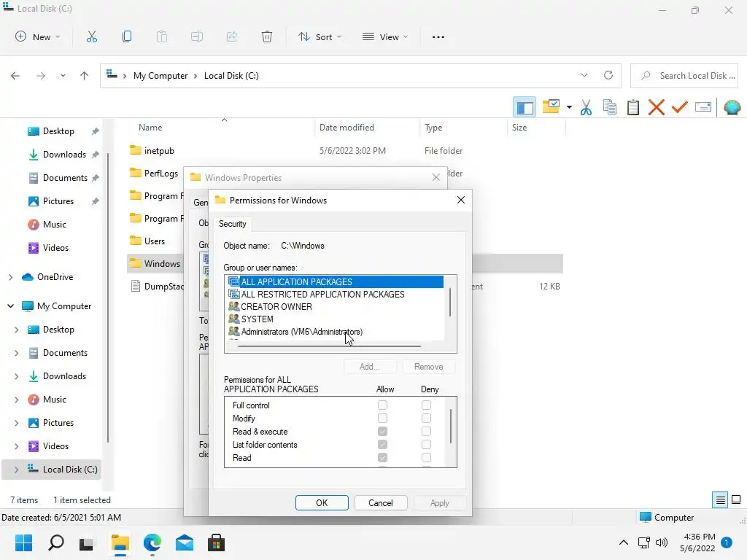Click the Copy icon in the top toolbar

127,36
